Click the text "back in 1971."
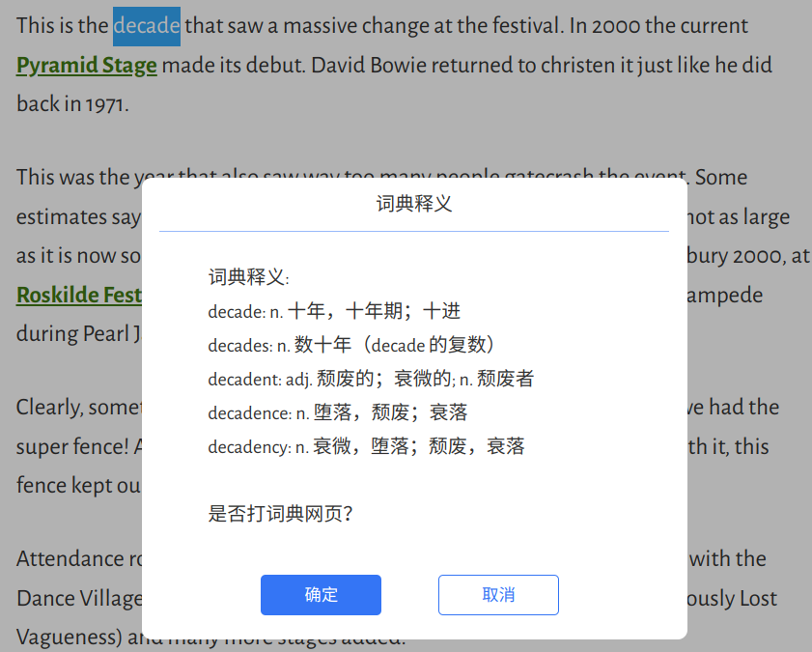The image size is (812, 652). point(72,104)
